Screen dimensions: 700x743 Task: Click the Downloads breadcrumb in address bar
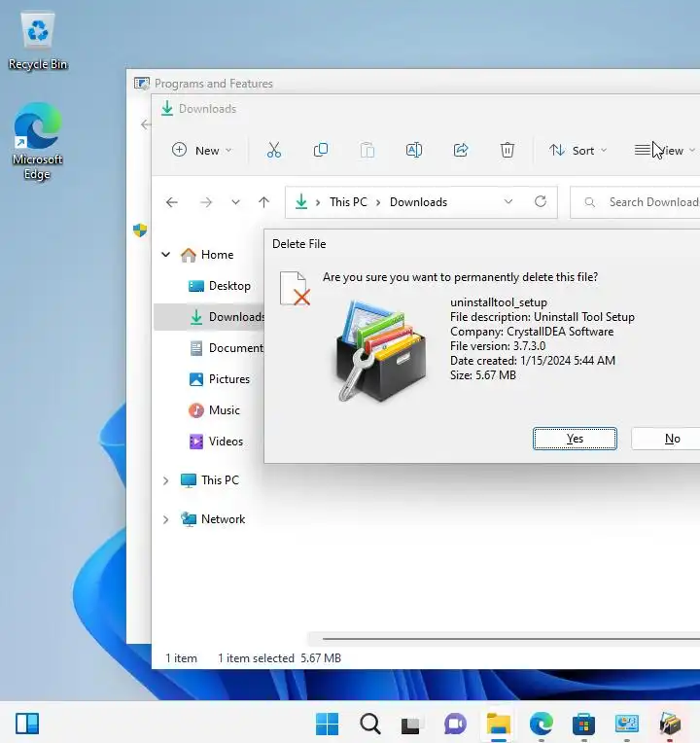[x=418, y=202]
